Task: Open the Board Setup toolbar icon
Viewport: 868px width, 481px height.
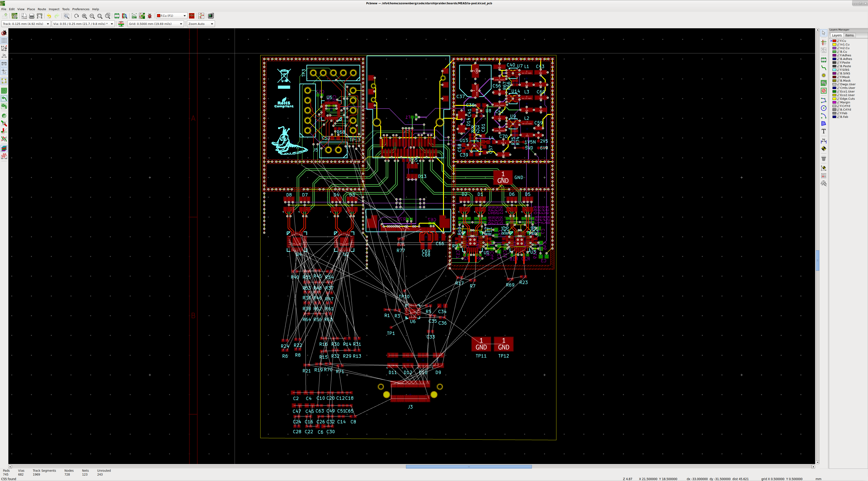Action: click(x=14, y=16)
